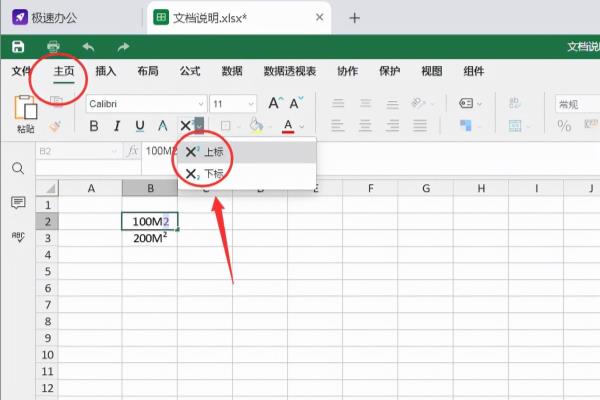
Task: Switch to the 公式 tab
Action: [x=190, y=71]
